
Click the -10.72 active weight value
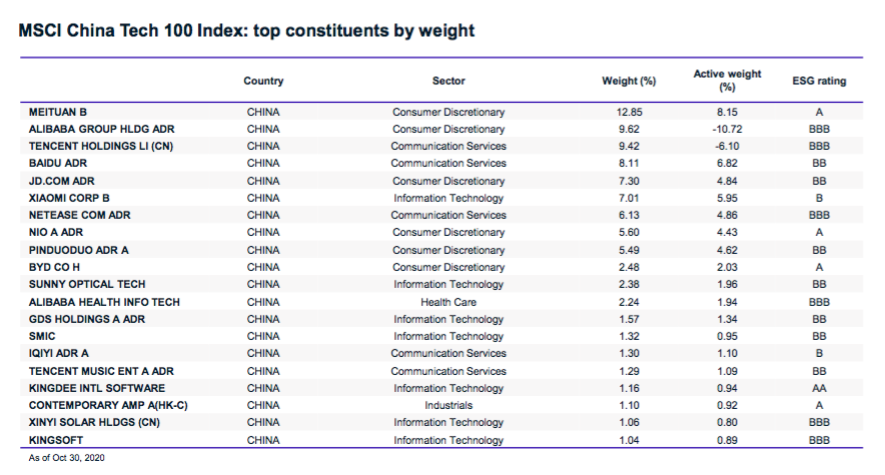(x=727, y=129)
